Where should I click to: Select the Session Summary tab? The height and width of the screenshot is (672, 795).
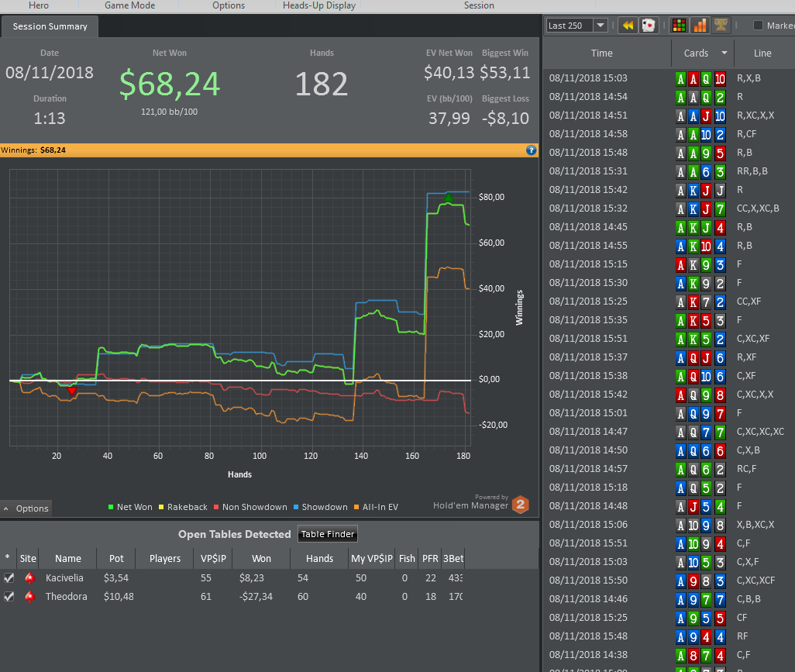pyautogui.click(x=50, y=26)
